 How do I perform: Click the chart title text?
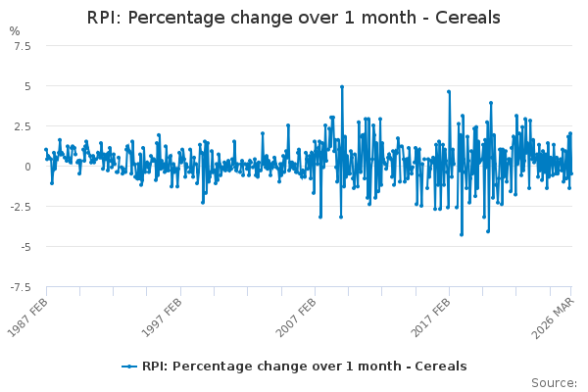294,19
